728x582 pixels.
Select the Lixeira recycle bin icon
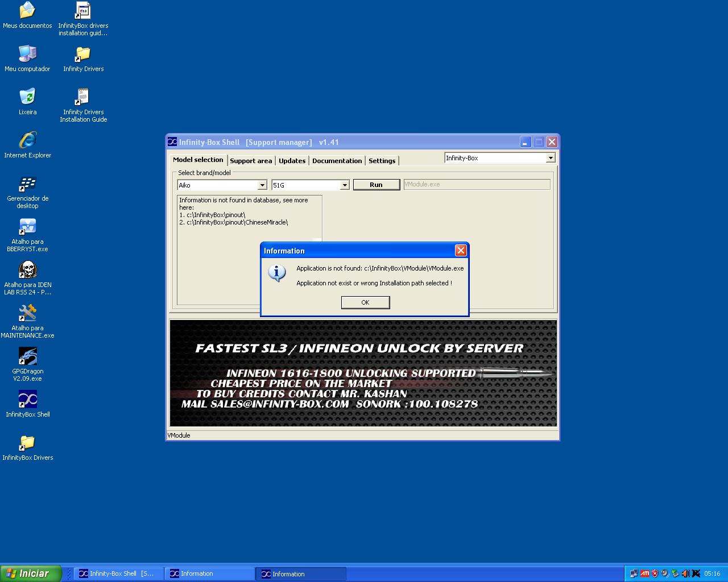coord(27,102)
